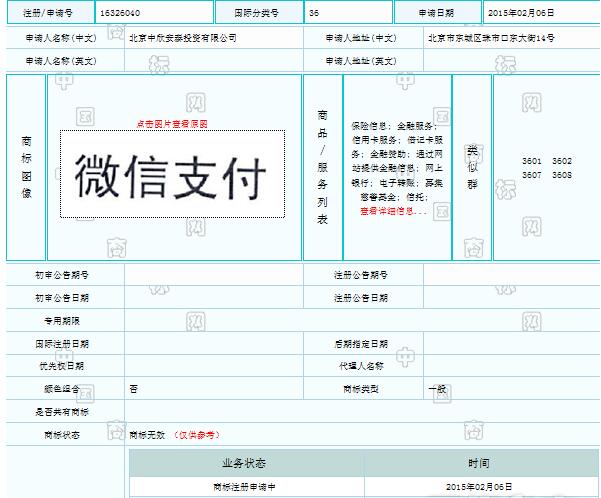Click the 申请人地址(中文) label
601x498 pixels.
pyautogui.click(x=361, y=38)
